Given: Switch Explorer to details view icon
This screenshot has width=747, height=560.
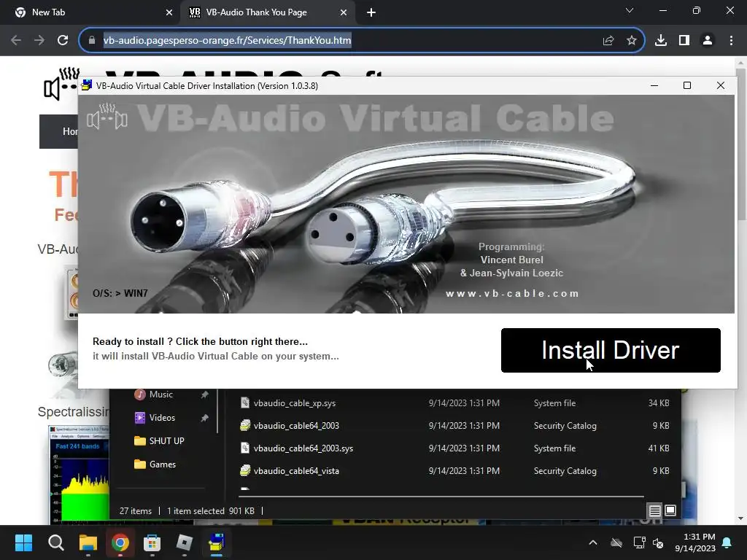Looking at the screenshot, I should 654,511.
